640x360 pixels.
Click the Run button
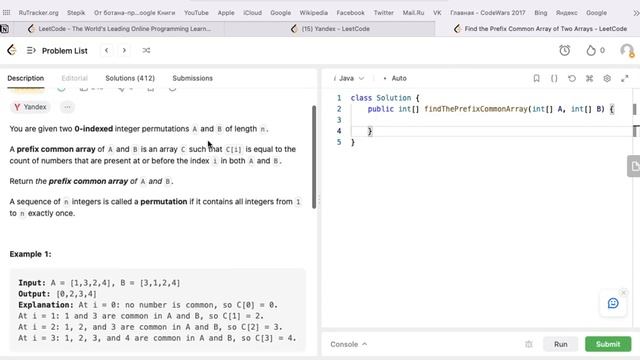[x=560, y=344]
